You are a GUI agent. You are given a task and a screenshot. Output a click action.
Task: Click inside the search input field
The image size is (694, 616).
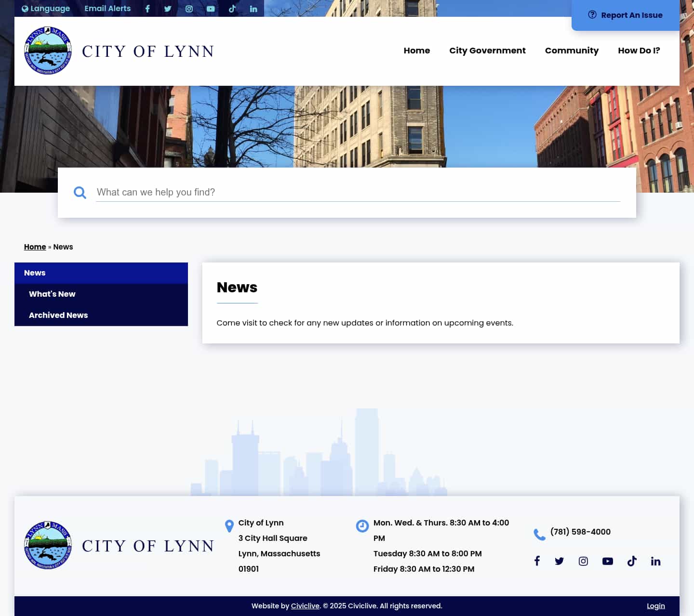click(x=337, y=192)
